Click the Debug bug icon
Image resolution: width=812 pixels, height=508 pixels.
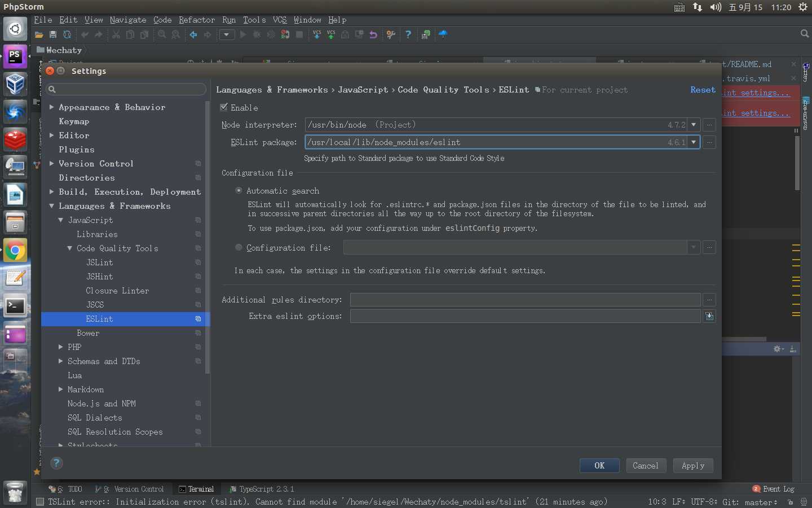coord(257,35)
